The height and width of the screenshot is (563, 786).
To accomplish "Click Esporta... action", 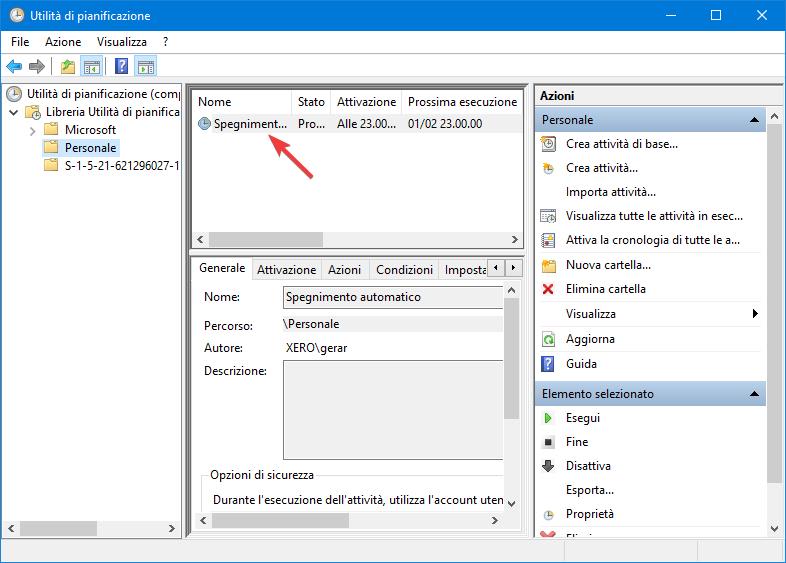I will [x=590, y=490].
